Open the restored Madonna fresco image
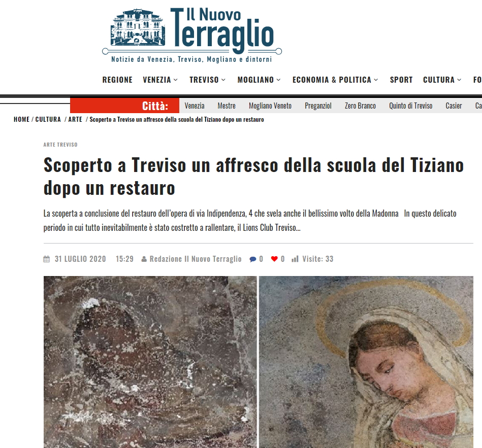 [x=366, y=362]
